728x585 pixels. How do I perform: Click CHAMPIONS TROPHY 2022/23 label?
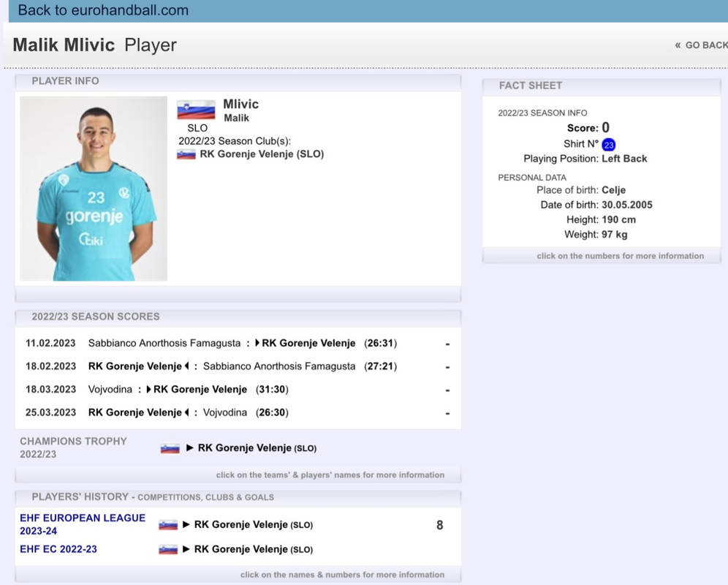pos(73,448)
